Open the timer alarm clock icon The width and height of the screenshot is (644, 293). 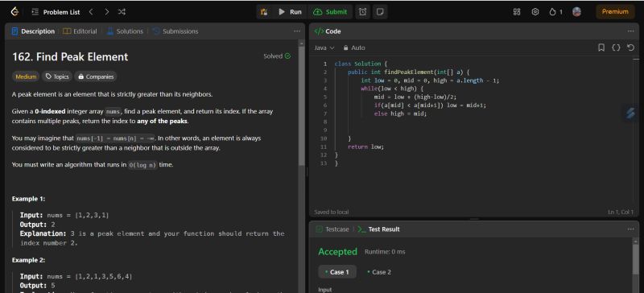[x=363, y=12]
